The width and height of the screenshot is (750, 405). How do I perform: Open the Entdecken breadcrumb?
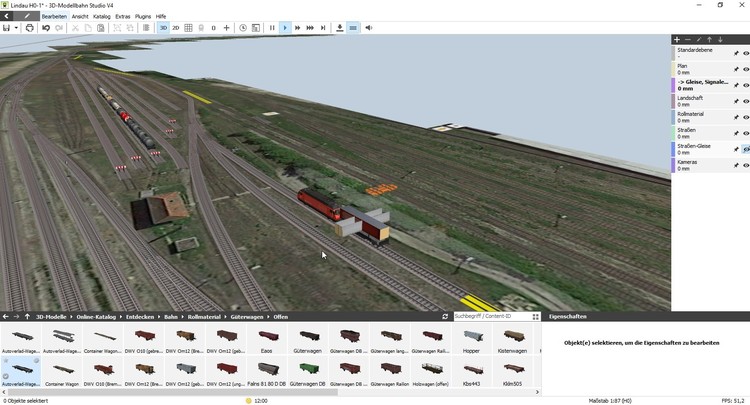pos(140,317)
